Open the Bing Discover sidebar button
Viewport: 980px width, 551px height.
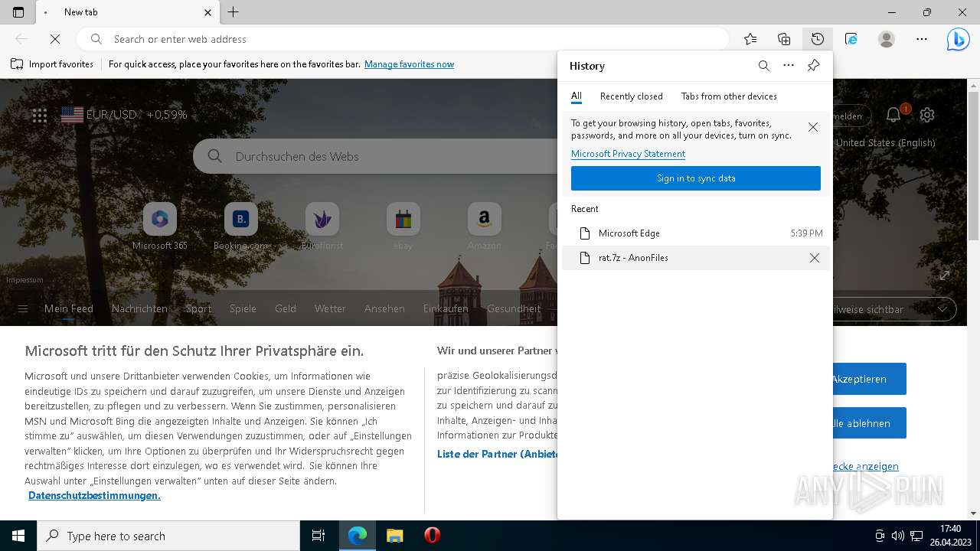tap(958, 39)
